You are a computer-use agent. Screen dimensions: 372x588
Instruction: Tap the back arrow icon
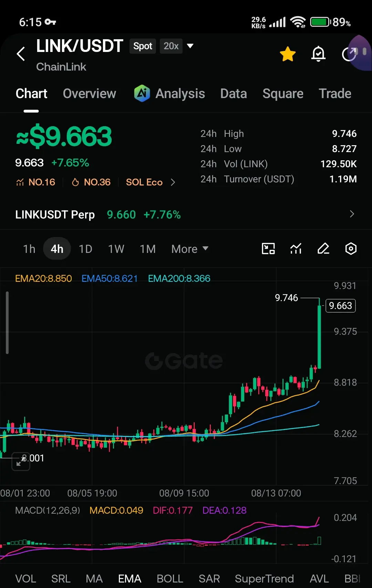coord(21,54)
